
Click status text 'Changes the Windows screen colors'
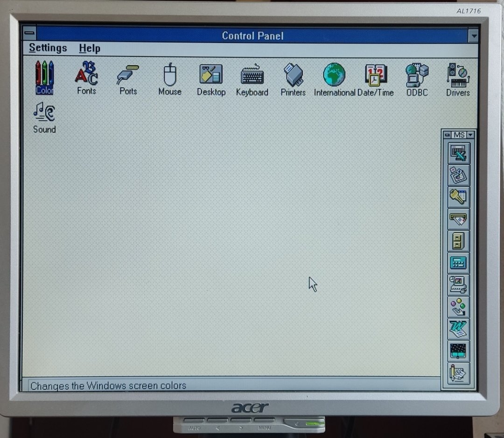[x=108, y=386]
